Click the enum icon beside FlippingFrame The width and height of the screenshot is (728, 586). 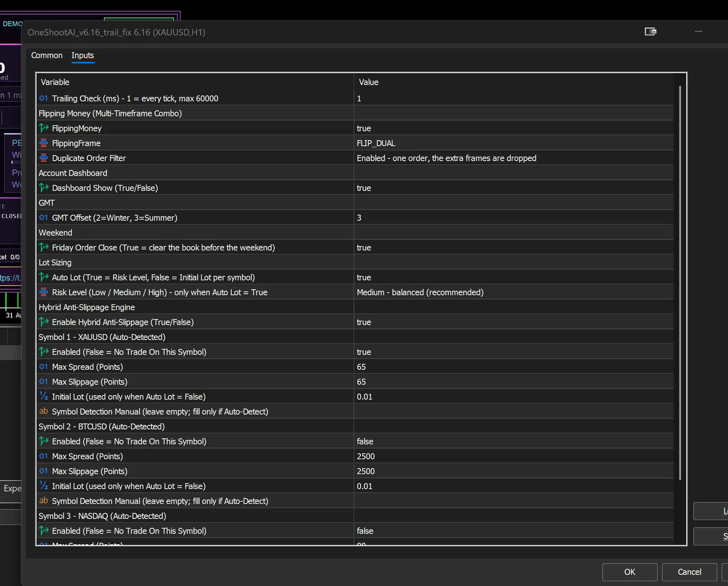tap(44, 143)
